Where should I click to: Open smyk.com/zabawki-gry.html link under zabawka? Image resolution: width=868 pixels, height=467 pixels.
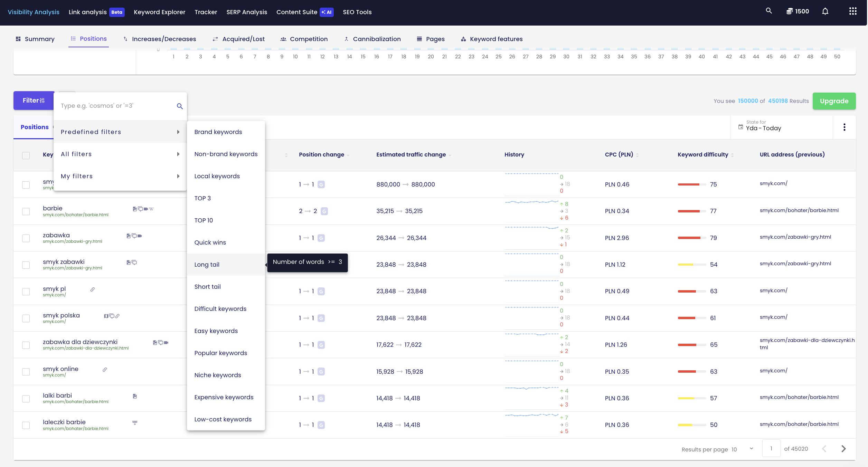pyautogui.click(x=73, y=241)
